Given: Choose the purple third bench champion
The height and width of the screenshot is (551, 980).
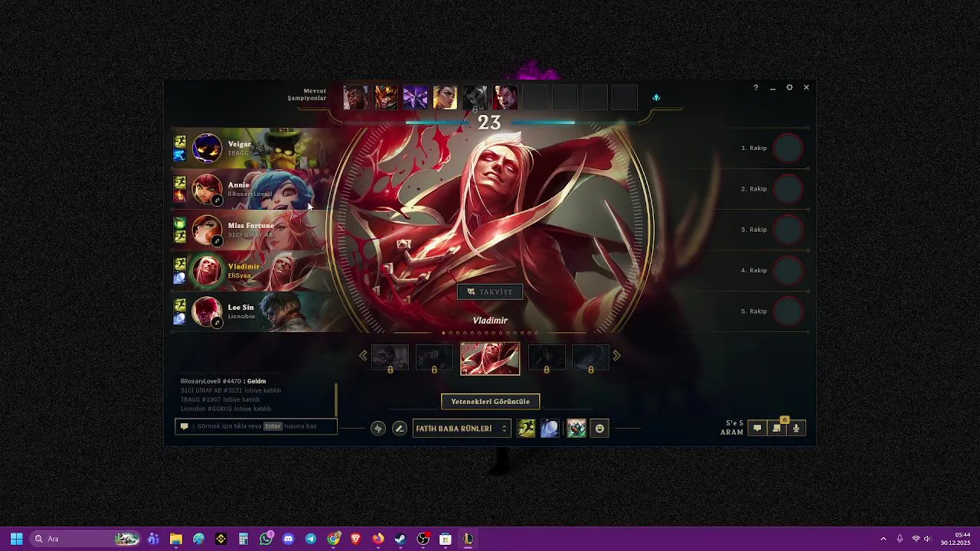Looking at the screenshot, I should click(415, 97).
